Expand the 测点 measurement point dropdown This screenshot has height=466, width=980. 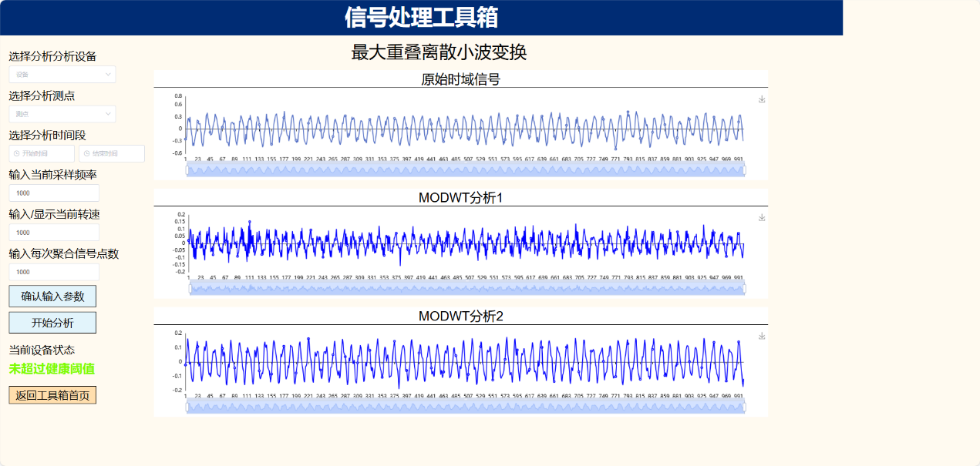62,114
